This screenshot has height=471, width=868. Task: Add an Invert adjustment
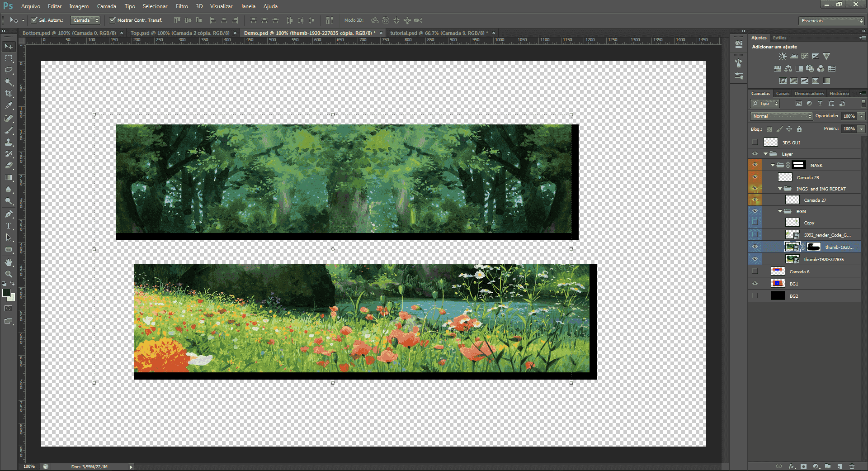pyautogui.click(x=783, y=81)
